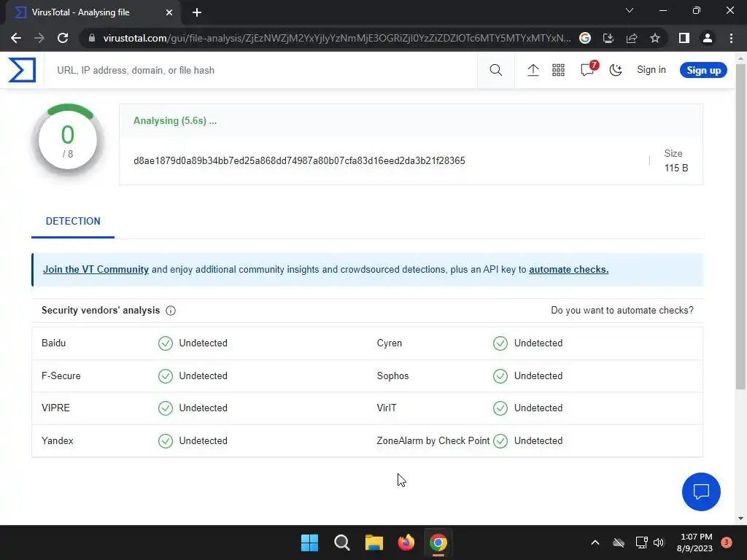
Task: Click the green check icon for Sophos
Action: click(x=500, y=376)
